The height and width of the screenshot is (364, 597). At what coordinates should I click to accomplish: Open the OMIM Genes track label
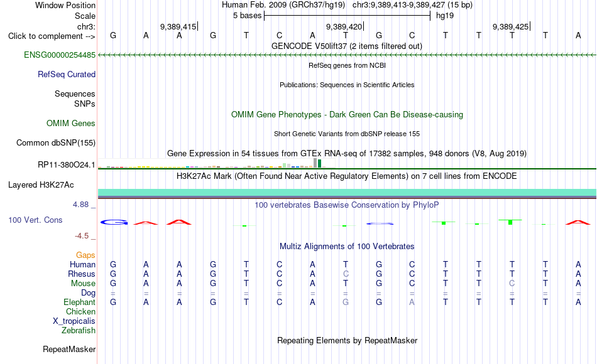tap(70, 123)
